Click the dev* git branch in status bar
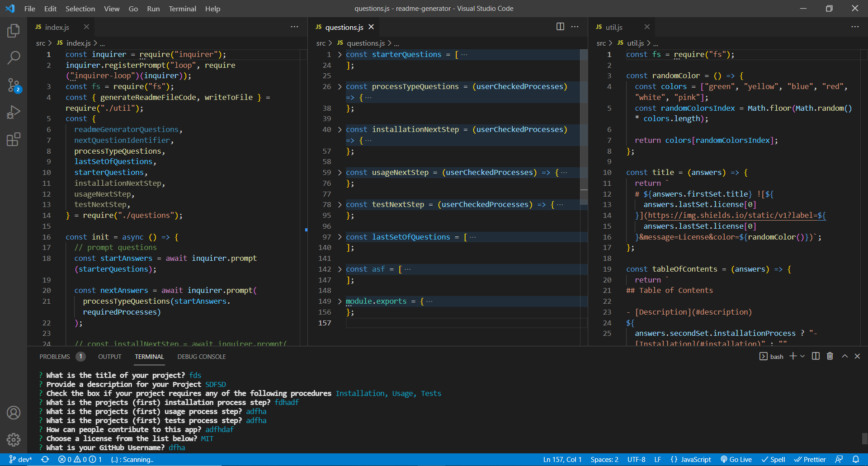Viewport: 868px width, 466px height. tap(20, 460)
